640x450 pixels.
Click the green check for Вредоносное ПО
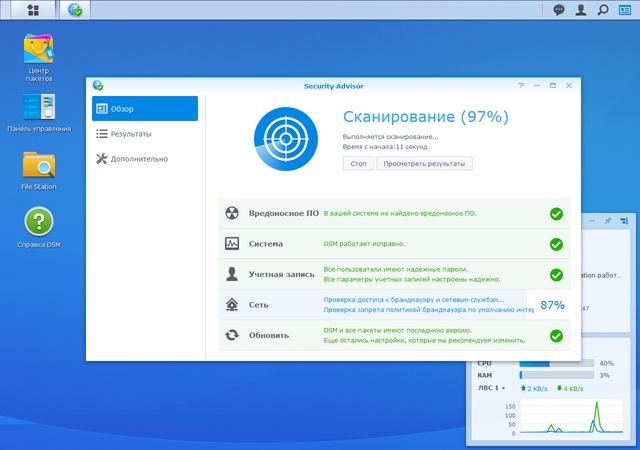click(x=556, y=214)
